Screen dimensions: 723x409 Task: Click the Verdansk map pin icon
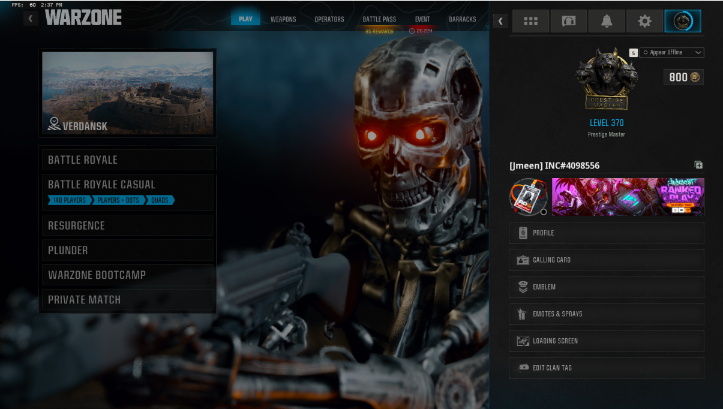coord(54,124)
